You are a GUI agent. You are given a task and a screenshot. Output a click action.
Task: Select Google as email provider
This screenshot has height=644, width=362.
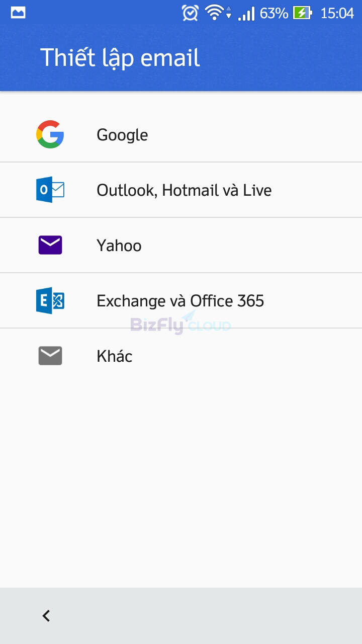[x=181, y=134]
